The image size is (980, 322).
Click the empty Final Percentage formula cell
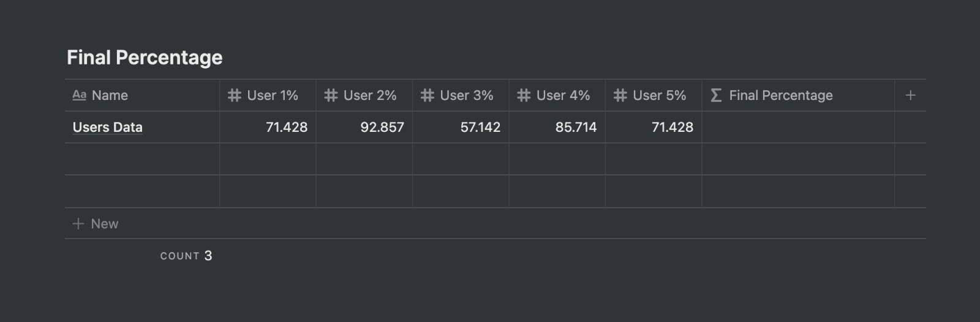pyautogui.click(x=798, y=127)
